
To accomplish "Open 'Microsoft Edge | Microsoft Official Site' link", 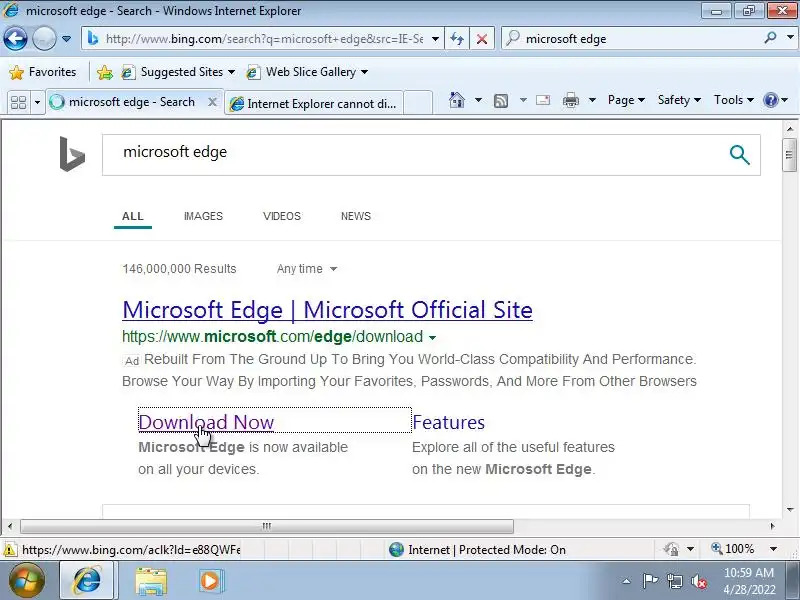I will pos(327,310).
